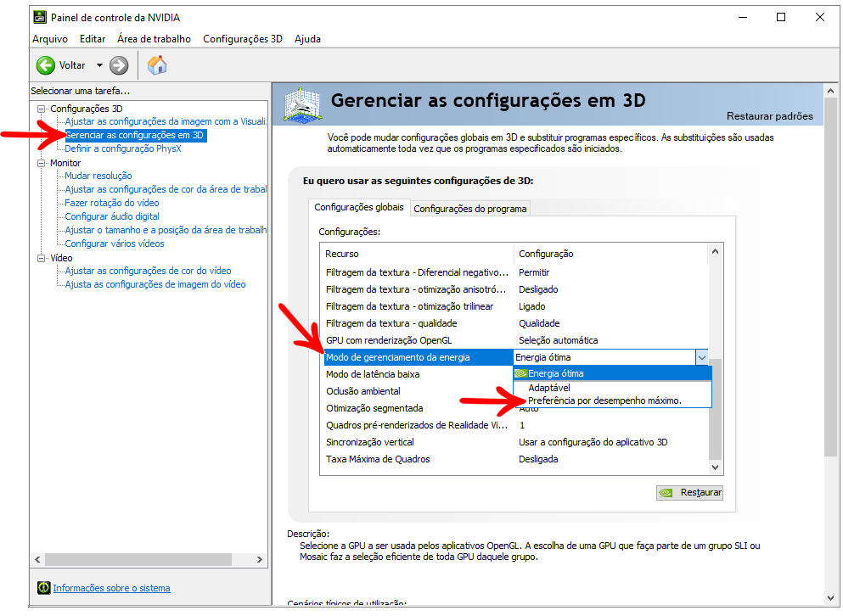Open the Área de trabalho menu
The height and width of the screenshot is (616, 843).
154,39
